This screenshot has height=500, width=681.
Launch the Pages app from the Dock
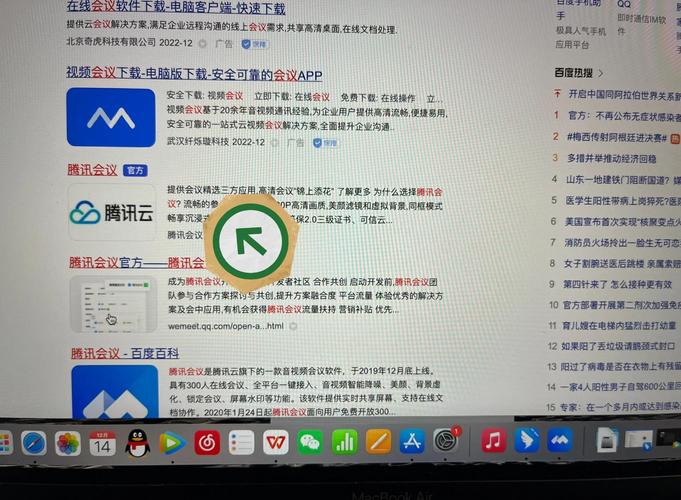coord(378,442)
